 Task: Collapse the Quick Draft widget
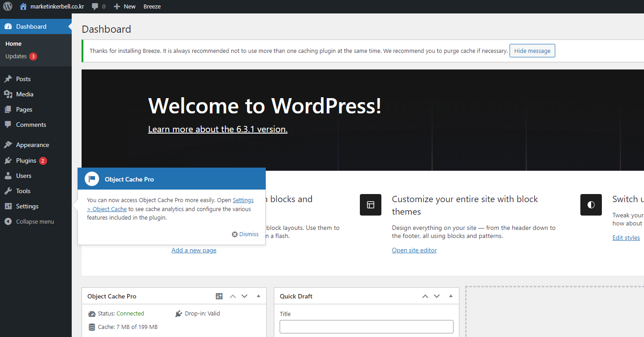click(451, 296)
